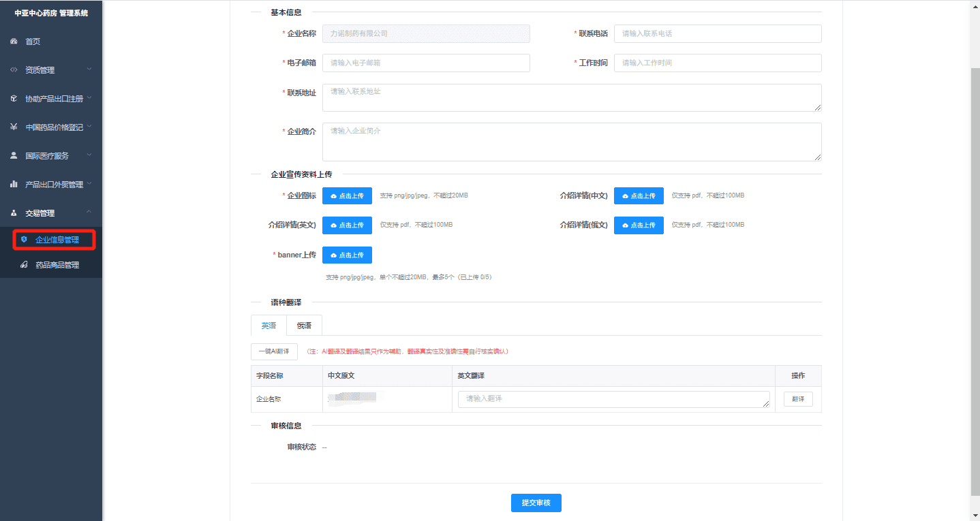Click the 联系地址 text area
Screen dimensions: 980x521
(572, 97)
